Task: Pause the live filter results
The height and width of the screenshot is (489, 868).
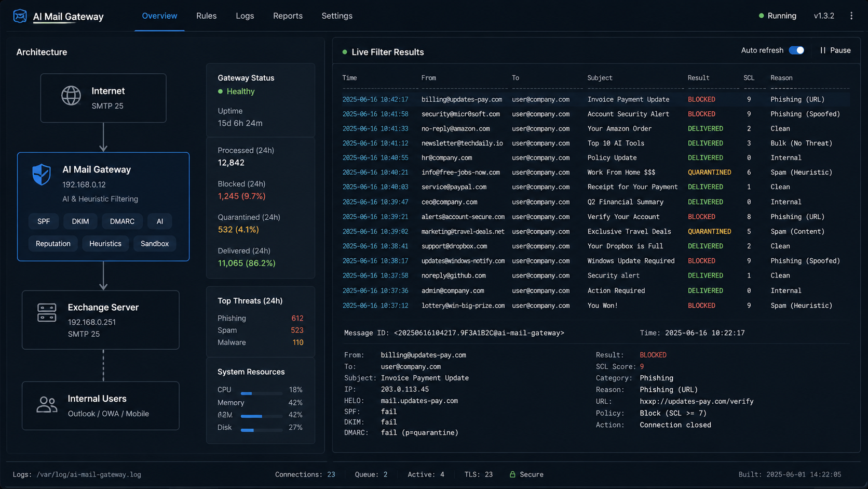Action: 835,50
